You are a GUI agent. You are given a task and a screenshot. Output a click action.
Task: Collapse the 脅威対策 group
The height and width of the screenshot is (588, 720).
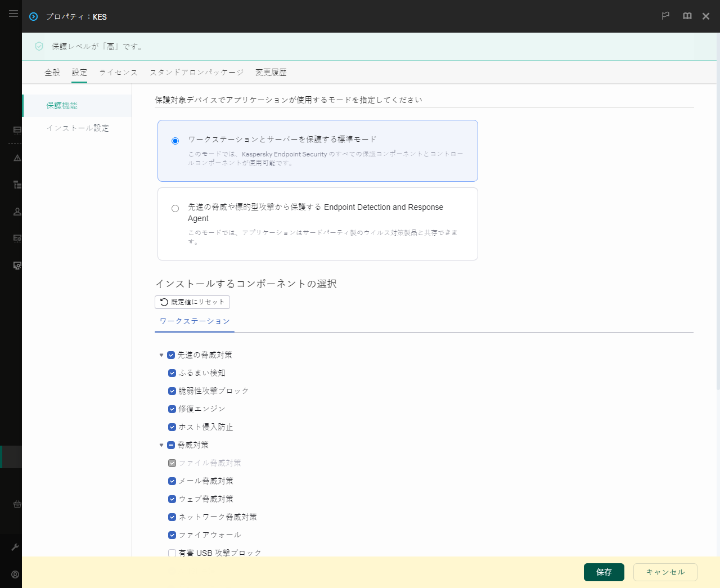pyautogui.click(x=161, y=445)
